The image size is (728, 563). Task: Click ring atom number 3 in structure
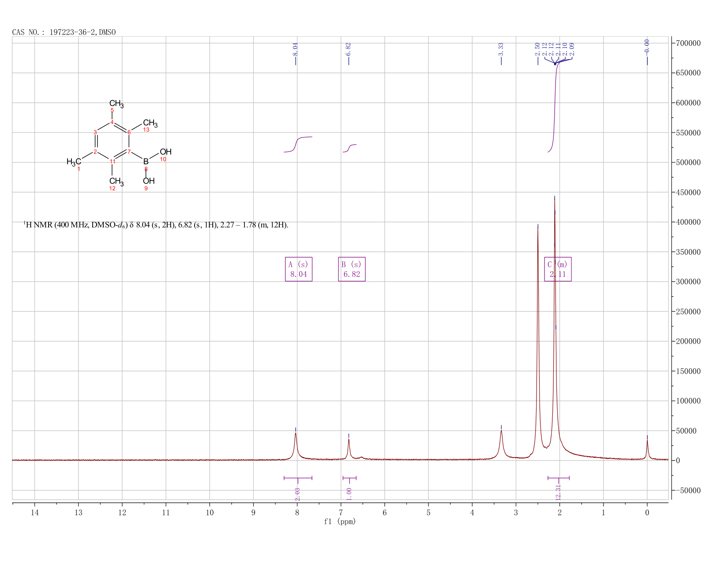[x=95, y=132]
